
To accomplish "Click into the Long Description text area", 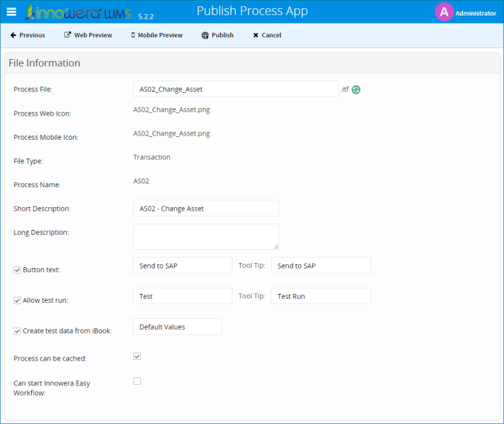I will click(206, 237).
